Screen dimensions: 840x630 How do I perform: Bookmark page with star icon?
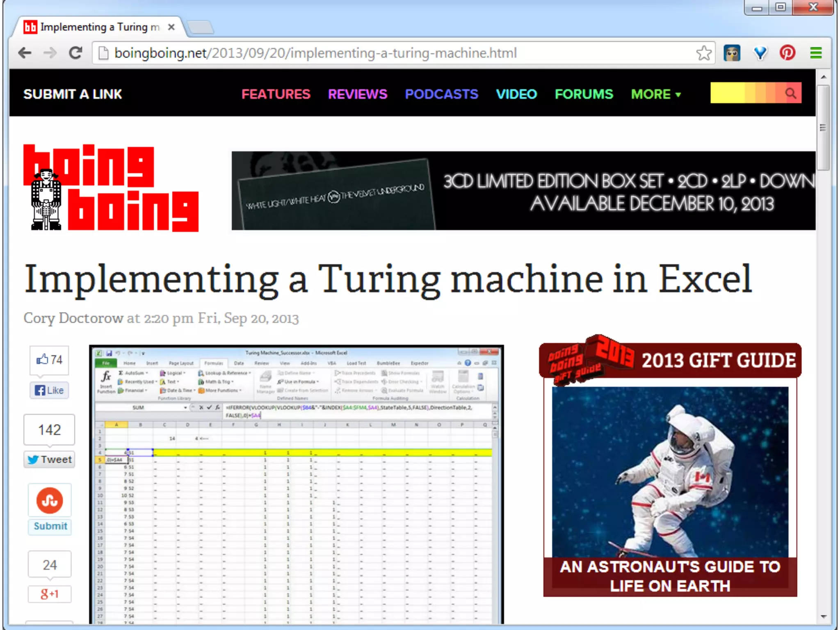[x=704, y=53]
